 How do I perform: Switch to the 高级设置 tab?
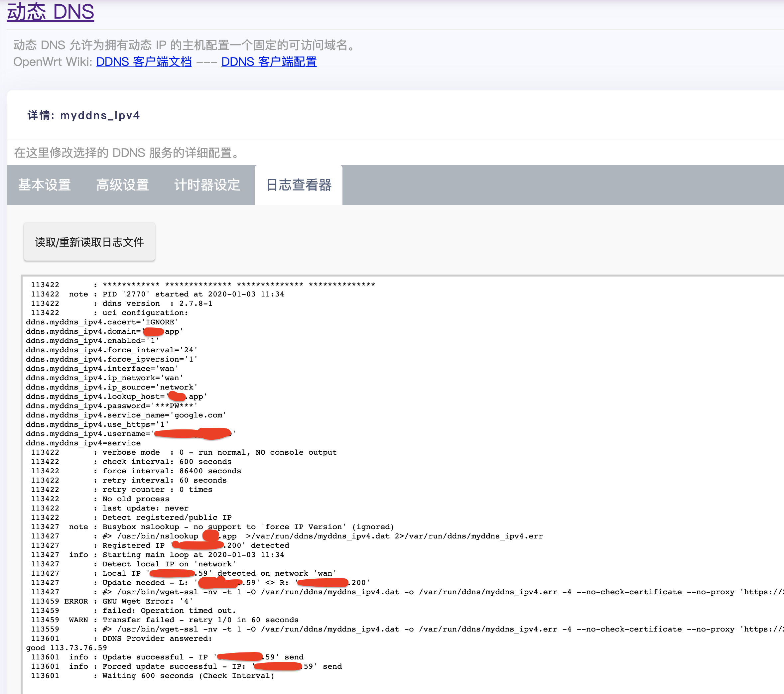(123, 185)
